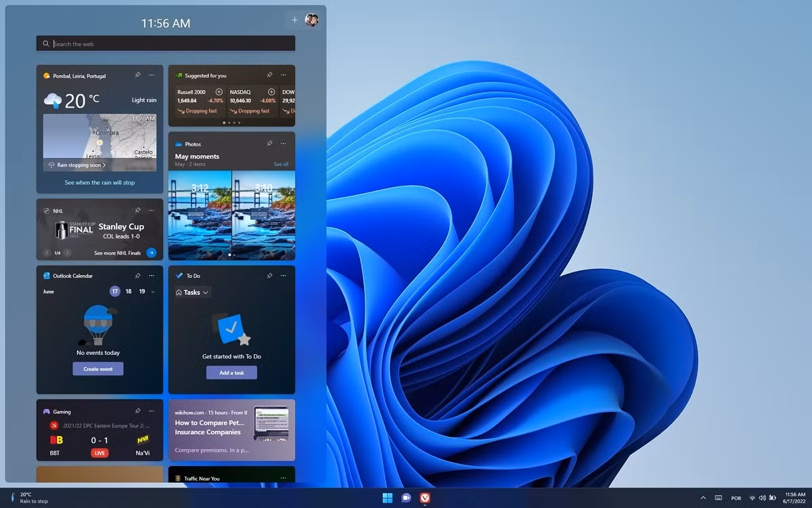Open more options on the weather widget
Image resolution: width=812 pixels, height=508 pixels.
pyautogui.click(x=150, y=75)
